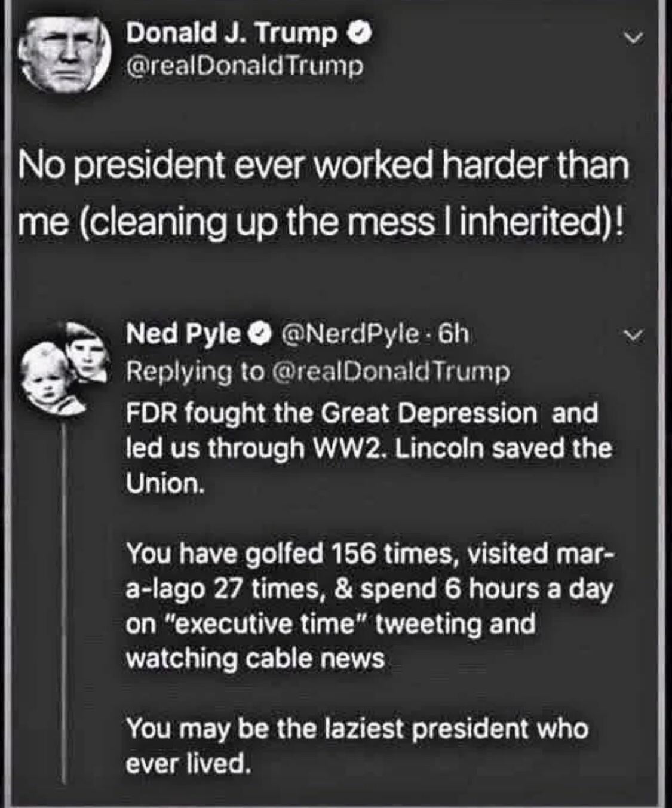Select the "You have golfed 156 times" paragraph
Image resolution: width=672 pixels, height=808 pixels.
369,606
